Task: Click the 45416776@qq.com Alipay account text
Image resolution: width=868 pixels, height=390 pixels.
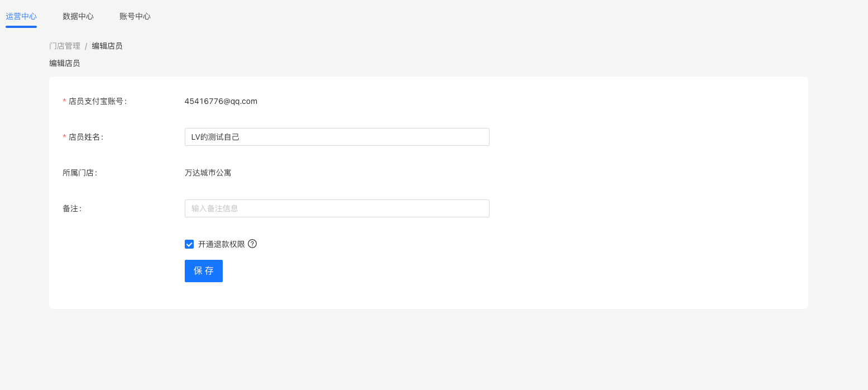Action: (221, 101)
